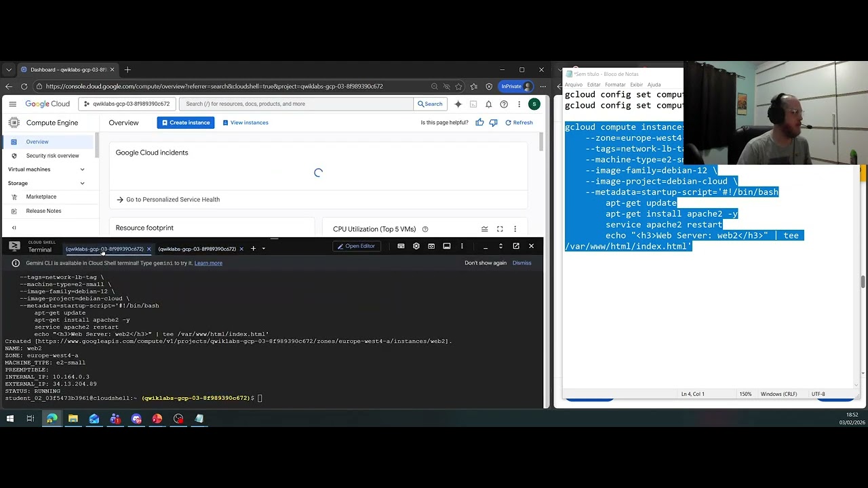Screen dimensions: 868x488
Task: Go back using browser back arrow
Action: tap(8, 86)
